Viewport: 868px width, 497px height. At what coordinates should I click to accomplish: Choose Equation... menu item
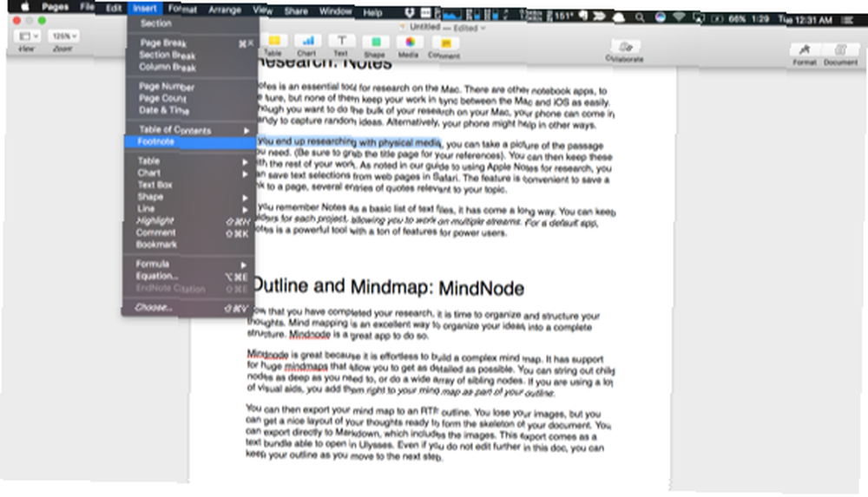pos(188,276)
